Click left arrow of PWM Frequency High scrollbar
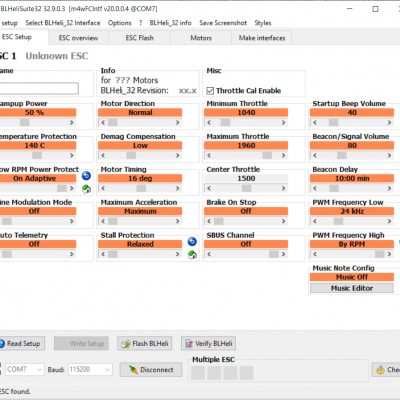 [315, 254]
